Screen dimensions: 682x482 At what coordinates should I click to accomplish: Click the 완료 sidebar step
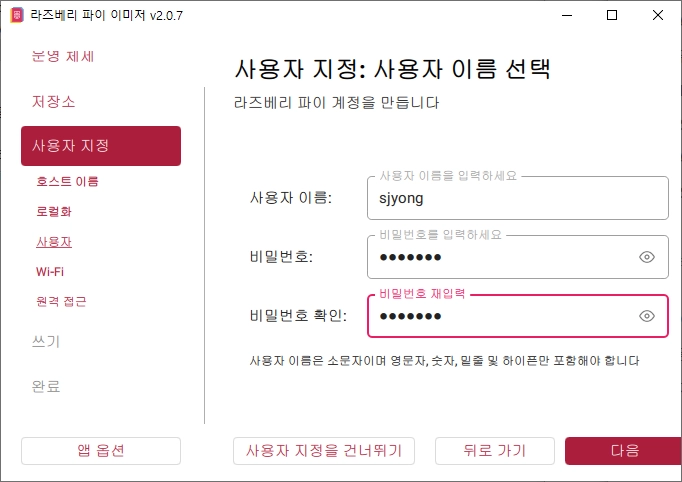[x=46, y=386]
